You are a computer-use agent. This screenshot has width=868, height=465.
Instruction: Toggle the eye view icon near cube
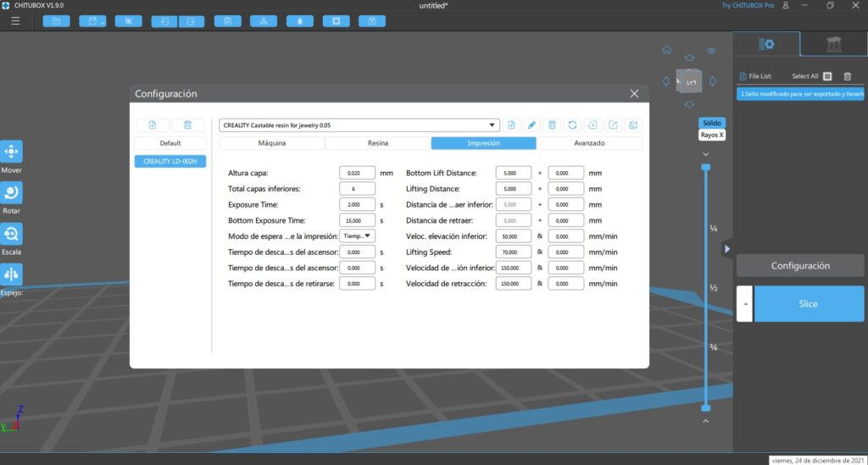(x=712, y=51)
